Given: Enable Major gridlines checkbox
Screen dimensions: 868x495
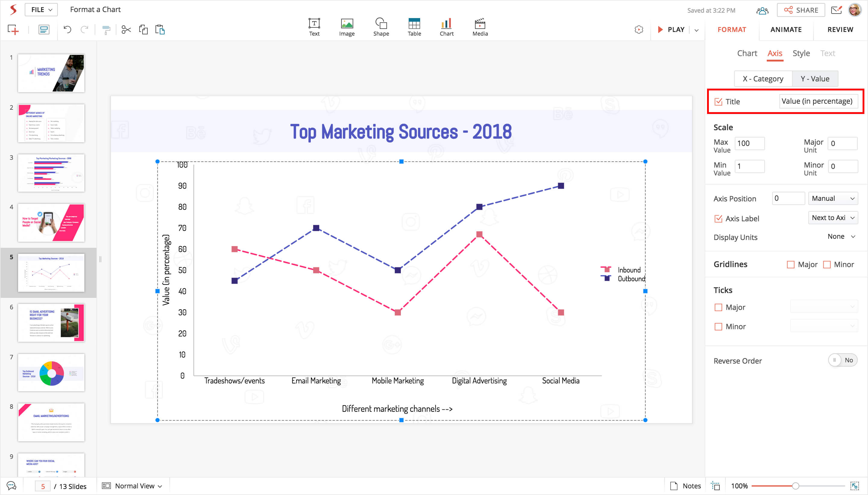Looking at the screenshot, I should (791, 264).
